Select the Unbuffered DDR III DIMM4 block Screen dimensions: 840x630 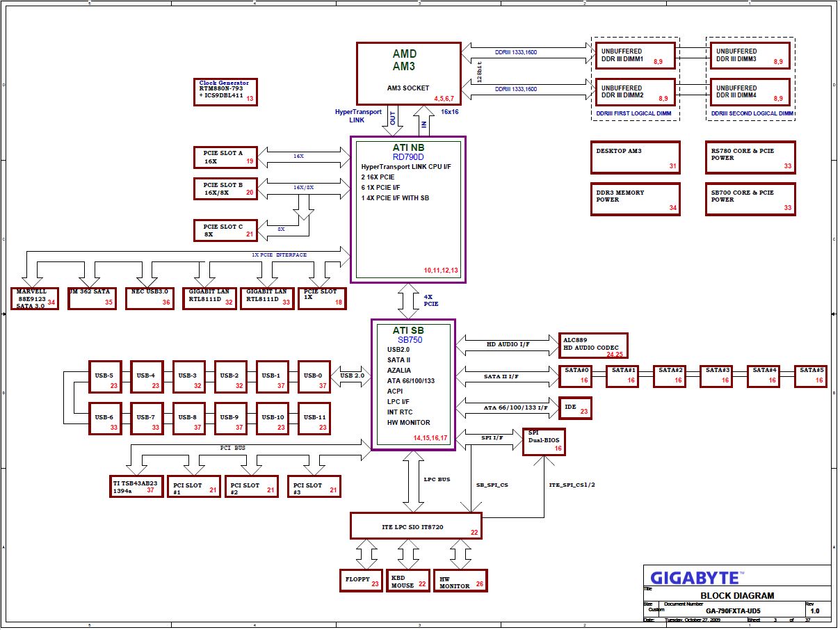750,92
